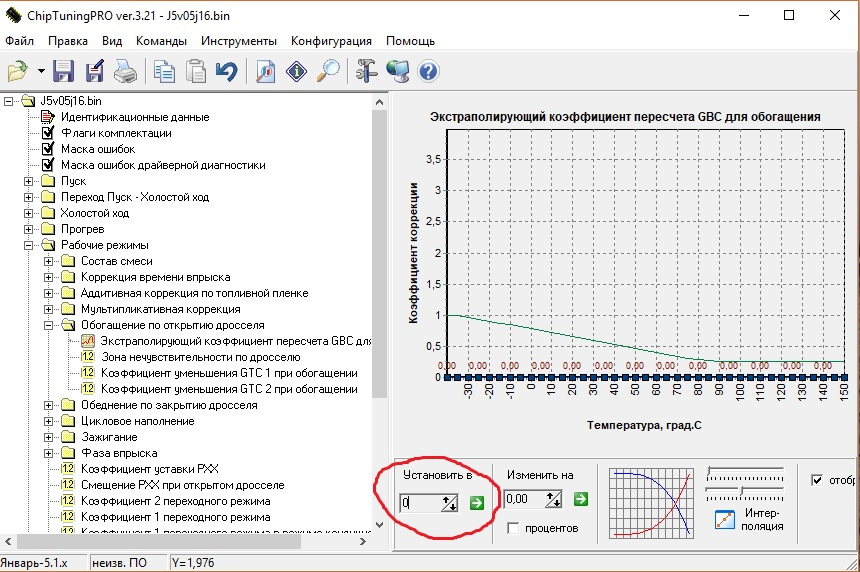Click the open file folder icon

pos(18,71)
